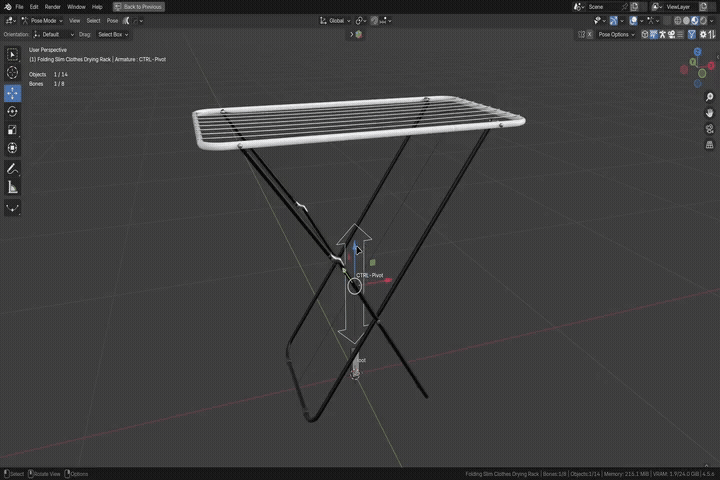Expand the shading options dropdown arrow
The height and width of the screenshot is (480, 720).
pyautogui.click(x=711, y=21)
